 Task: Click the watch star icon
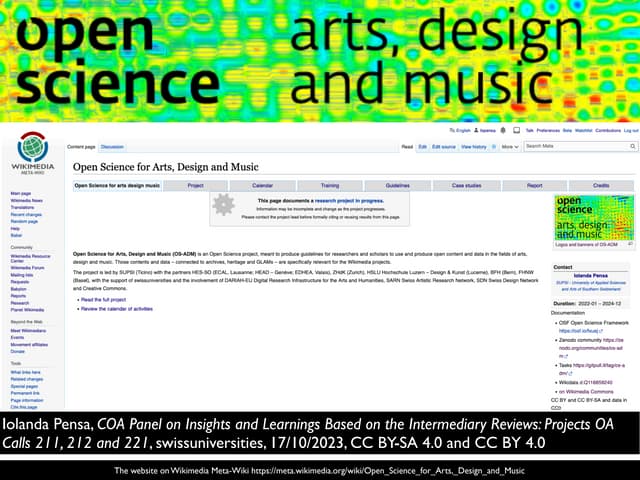[x=494, y=146]
